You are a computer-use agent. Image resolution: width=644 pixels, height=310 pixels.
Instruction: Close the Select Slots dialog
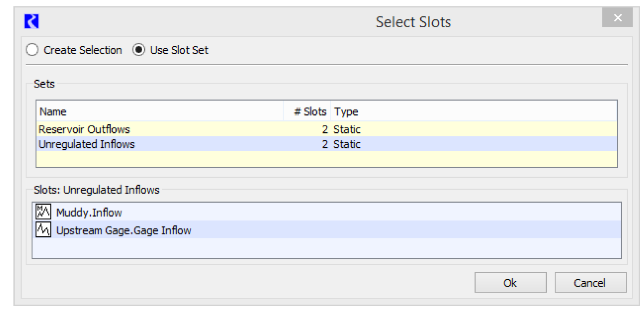click(617, 18)
